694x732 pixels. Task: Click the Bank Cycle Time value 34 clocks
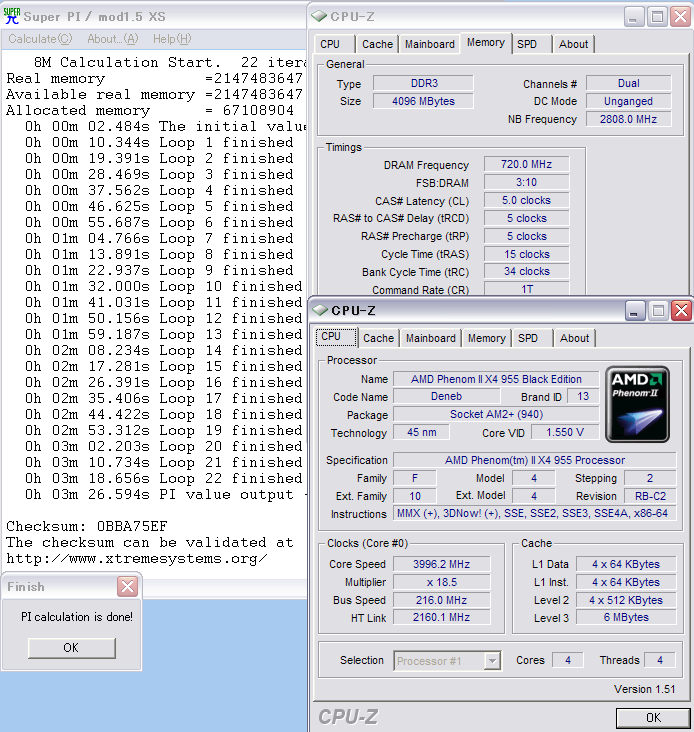[526, 271]
